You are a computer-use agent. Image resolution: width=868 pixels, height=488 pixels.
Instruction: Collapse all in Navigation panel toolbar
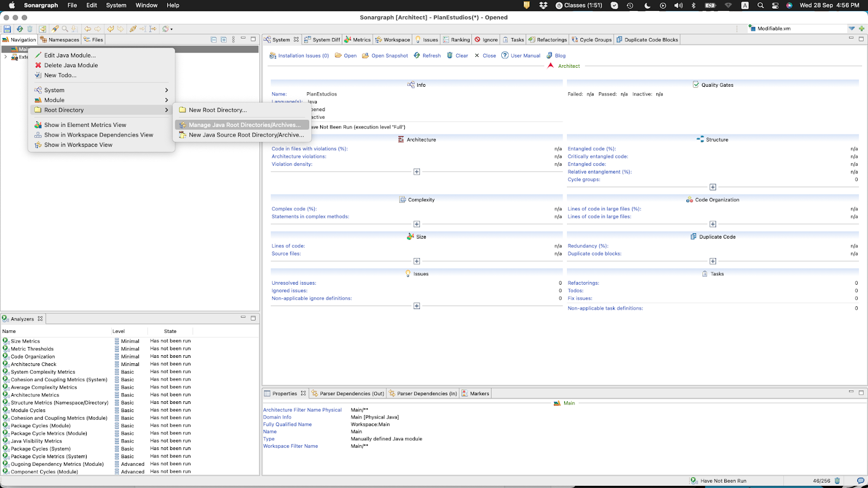point(214,40)
